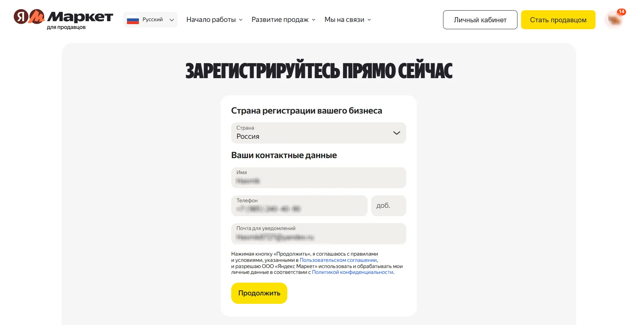Click the «доб.» extension field

pyautogui.click(x=388, y=206)
